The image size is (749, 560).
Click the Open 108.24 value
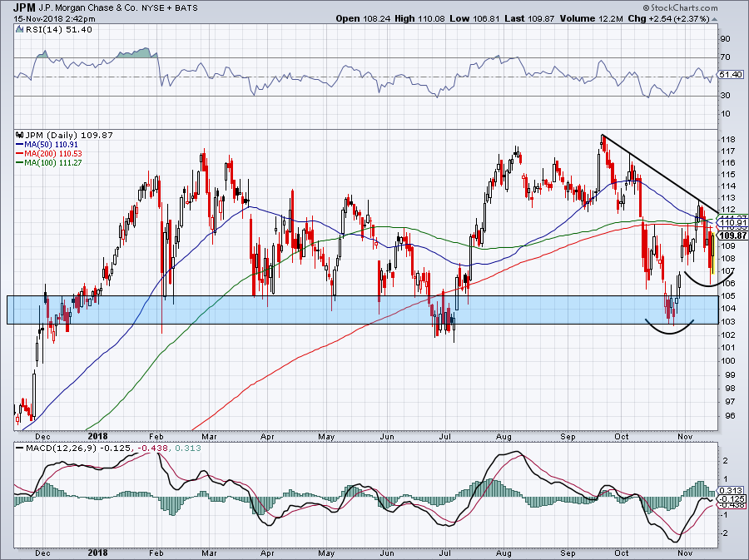point(363,18)
